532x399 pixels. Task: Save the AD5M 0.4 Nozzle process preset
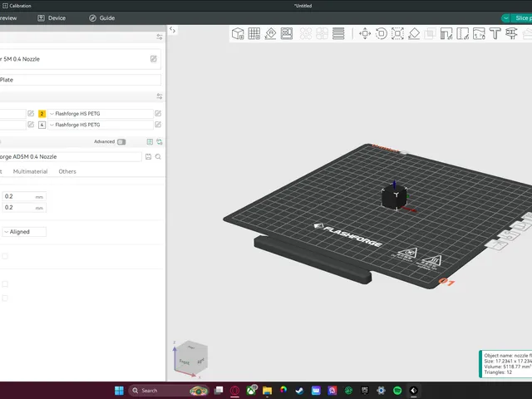click(148, 157)
